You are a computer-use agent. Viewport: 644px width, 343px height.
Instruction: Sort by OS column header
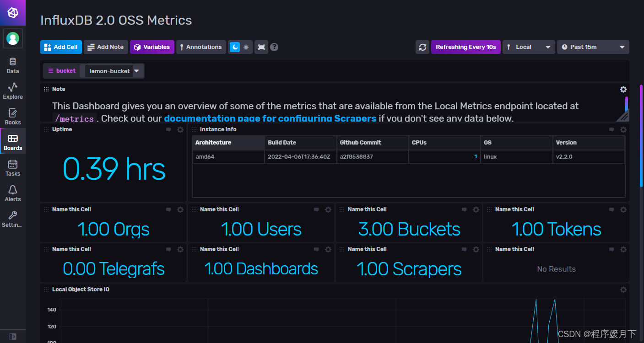pos(517,143)
